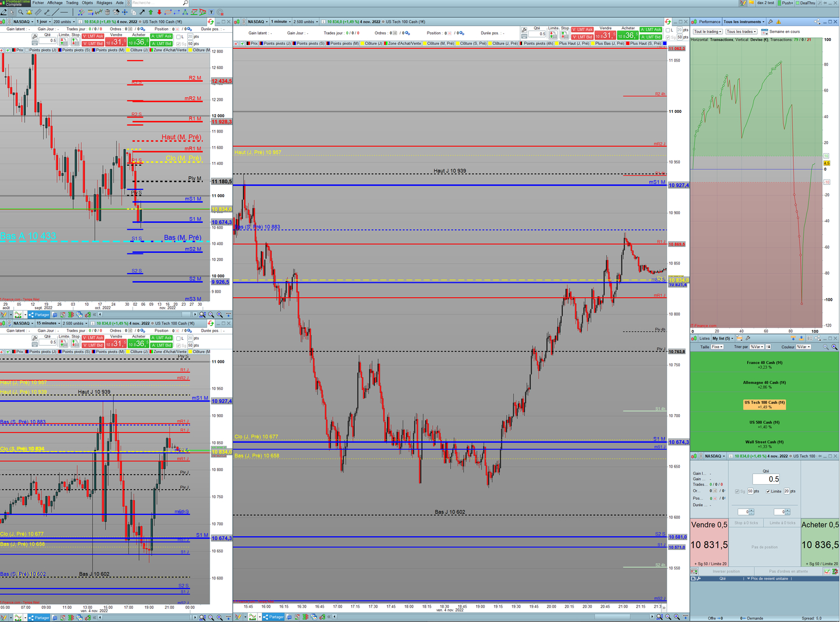Select the green up arrow drawing tool
Viewport: 840px width, 622px height.
click(x=151, y=12)
